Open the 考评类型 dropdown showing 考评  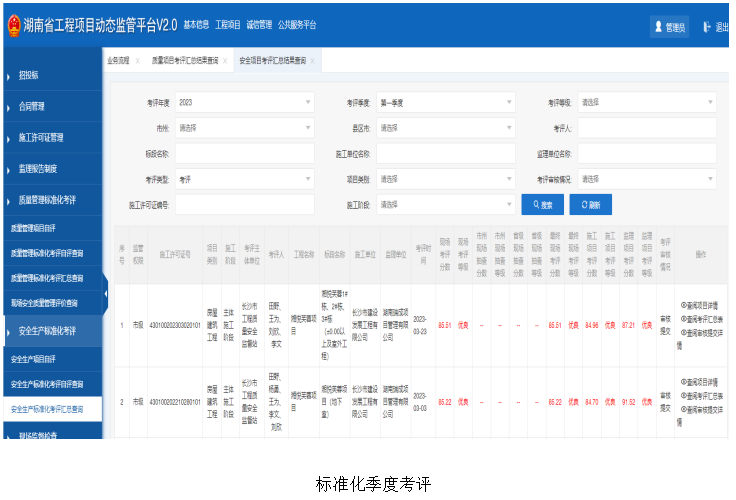pyautogui.click(x=245, y=179)
